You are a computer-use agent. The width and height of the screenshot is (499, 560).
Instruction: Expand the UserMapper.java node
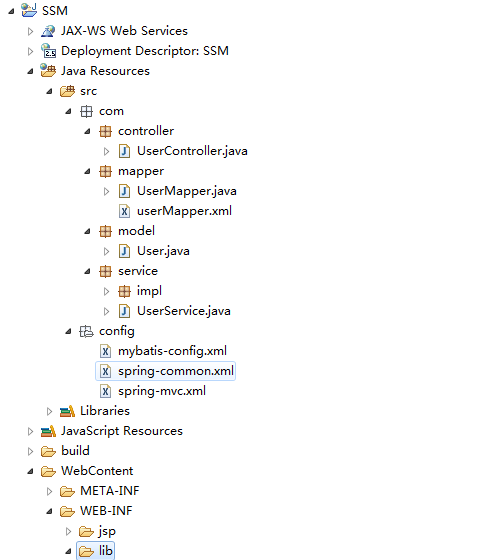(106, 191)
